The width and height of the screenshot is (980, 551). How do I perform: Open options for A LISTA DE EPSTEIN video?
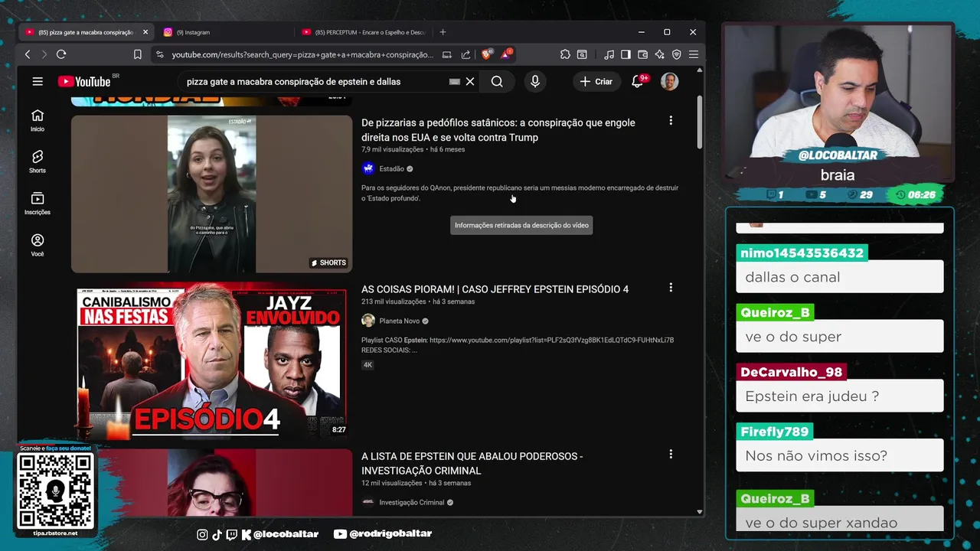coord(671,455)
